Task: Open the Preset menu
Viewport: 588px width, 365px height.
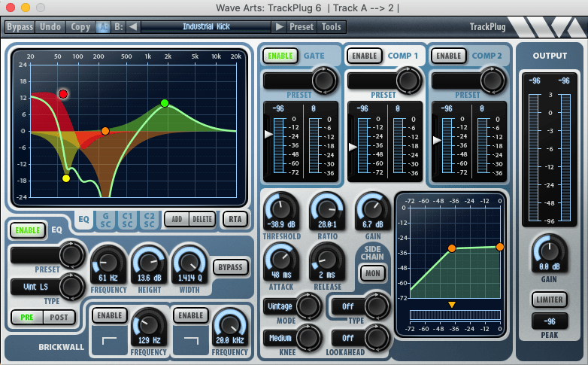Action: (x=302, y=26)
